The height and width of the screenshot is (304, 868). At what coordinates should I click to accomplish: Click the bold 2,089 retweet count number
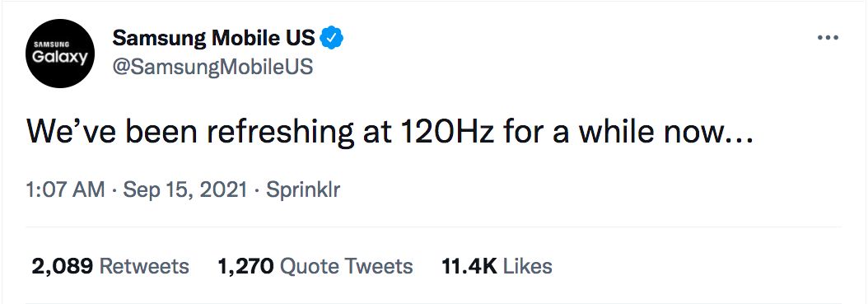tap(62, 266)
